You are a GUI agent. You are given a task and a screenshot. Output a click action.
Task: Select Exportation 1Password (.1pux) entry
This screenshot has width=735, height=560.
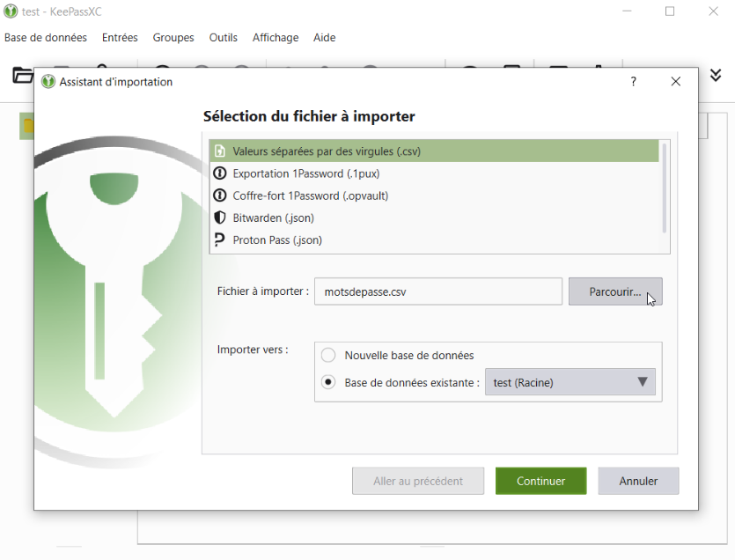(x=434, y=173)
